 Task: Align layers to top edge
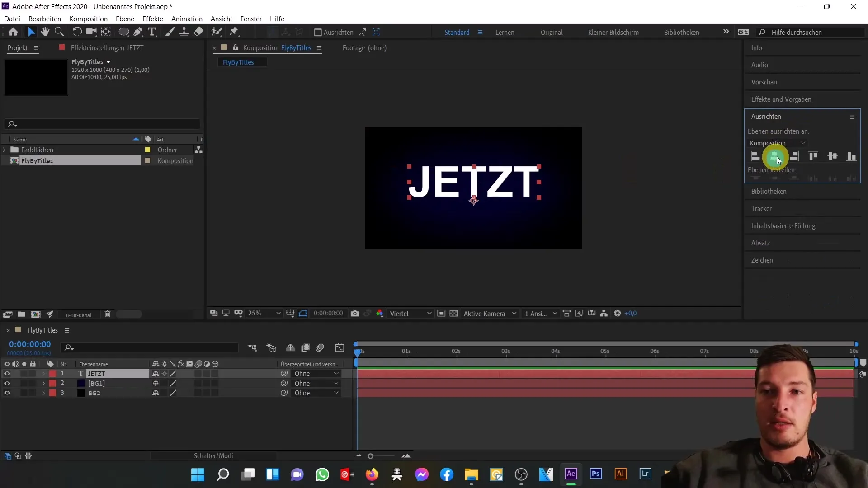point(813,156)
